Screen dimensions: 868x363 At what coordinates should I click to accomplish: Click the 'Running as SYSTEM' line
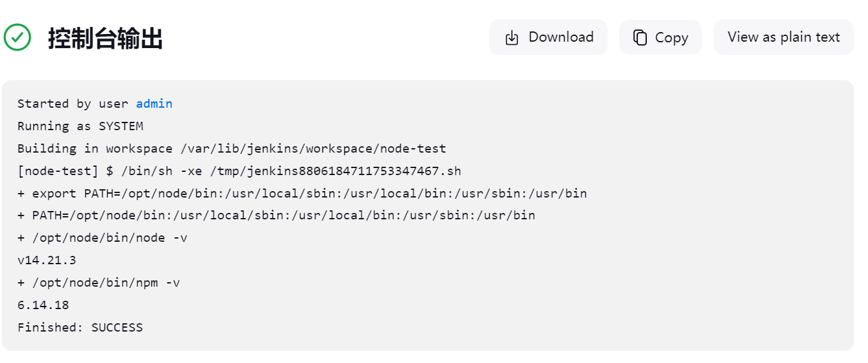click(x=80, y=126)
